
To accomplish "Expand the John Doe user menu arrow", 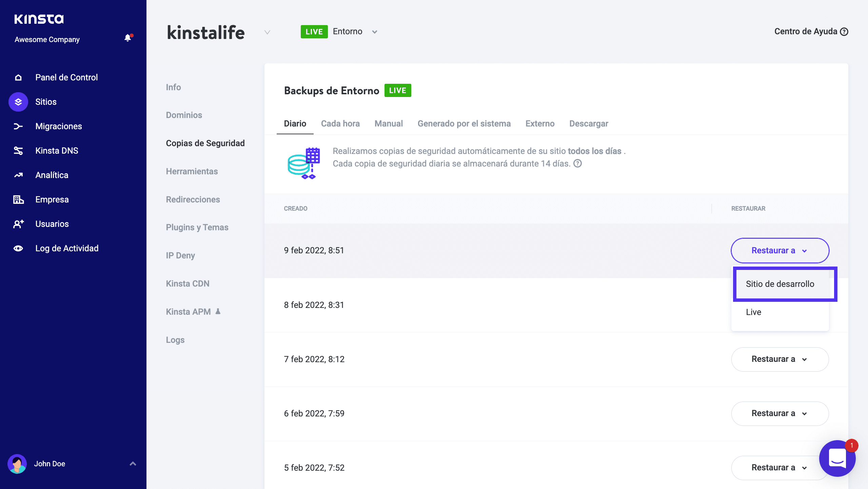I will [x=133, y=464].
